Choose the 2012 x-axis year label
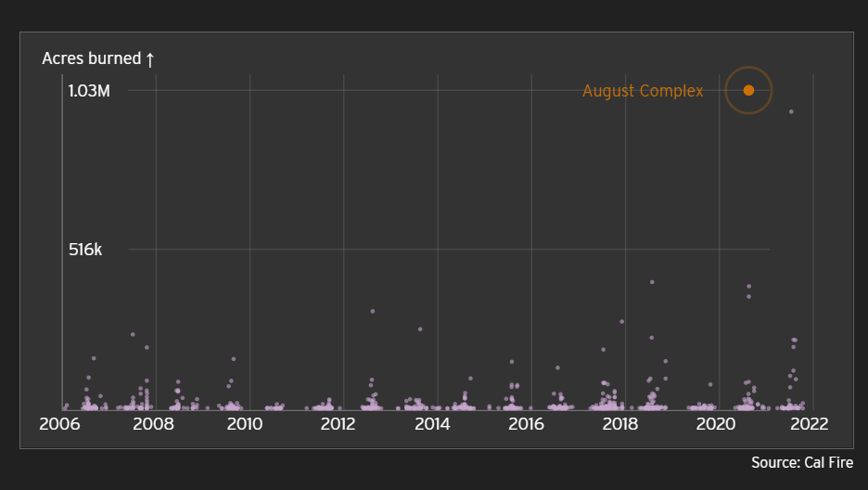Image resolution: width=868 pixels, height=490 pixels. coord(338,424)
